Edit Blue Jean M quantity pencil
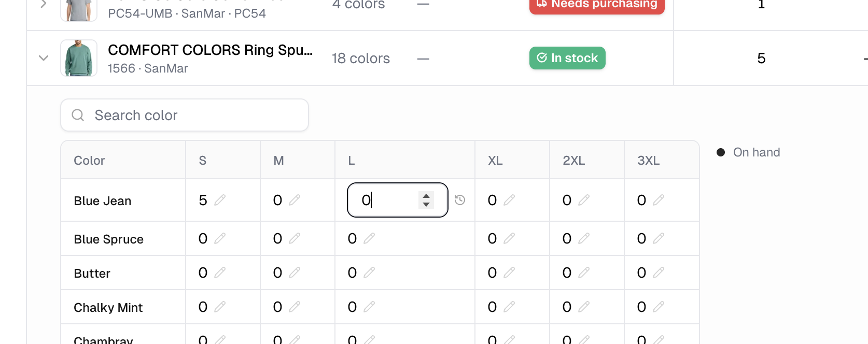Screen dimensions: 868x344 [x=295, y=200]
